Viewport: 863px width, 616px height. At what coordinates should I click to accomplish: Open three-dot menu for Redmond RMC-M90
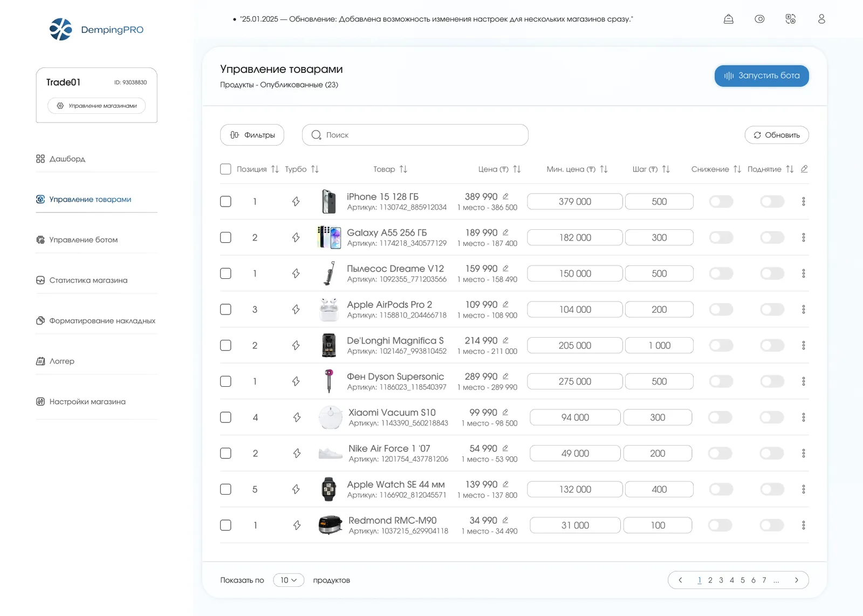(804, 525)
